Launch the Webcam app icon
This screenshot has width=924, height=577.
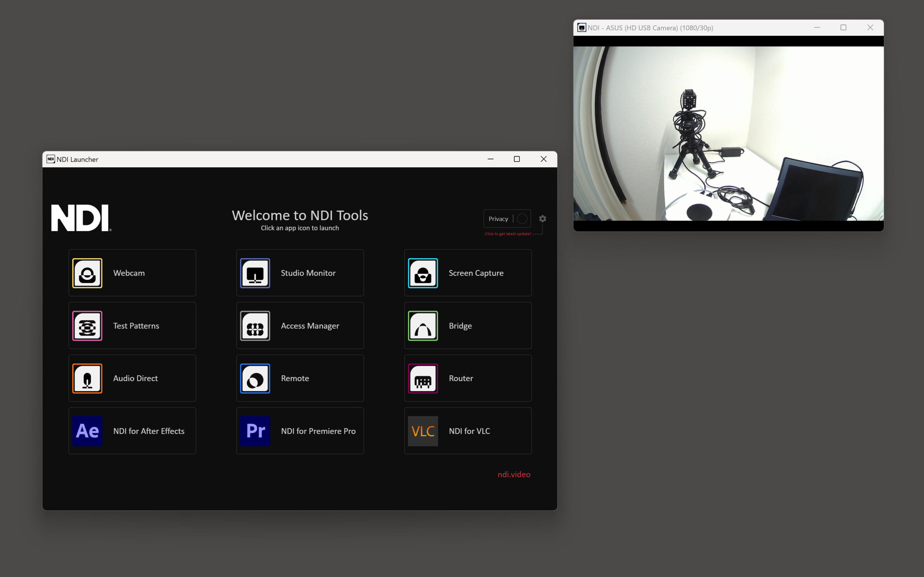click(x=87, y=273)
